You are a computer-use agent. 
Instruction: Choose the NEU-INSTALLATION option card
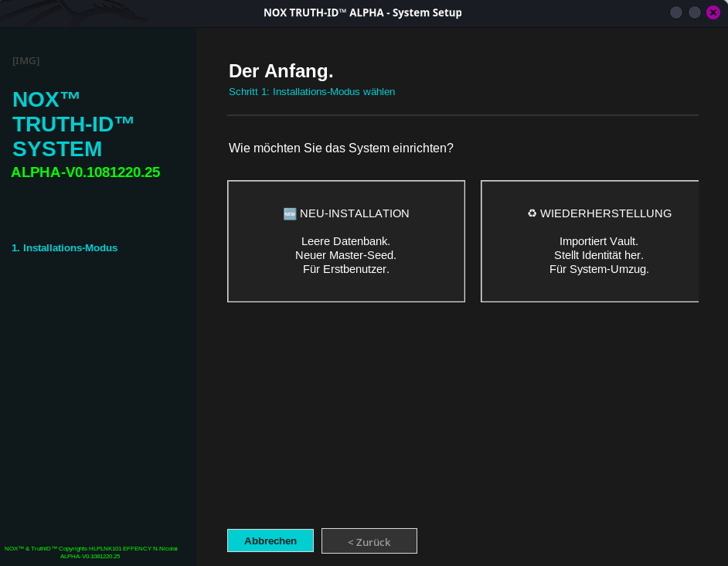click(346, 241)
